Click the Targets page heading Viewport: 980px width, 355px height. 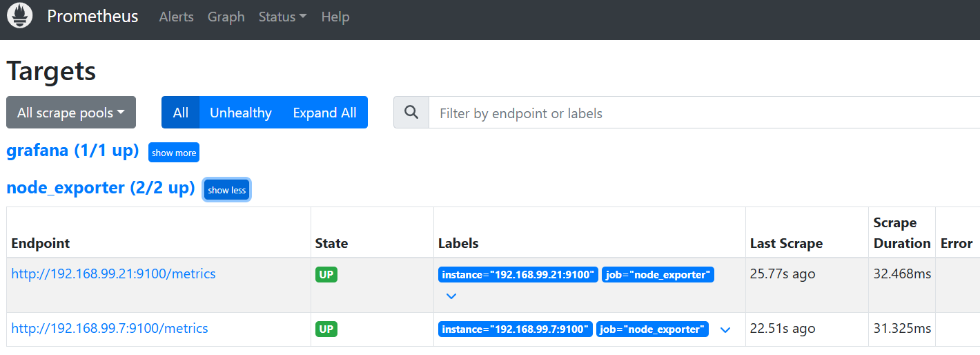coord(51,71)
